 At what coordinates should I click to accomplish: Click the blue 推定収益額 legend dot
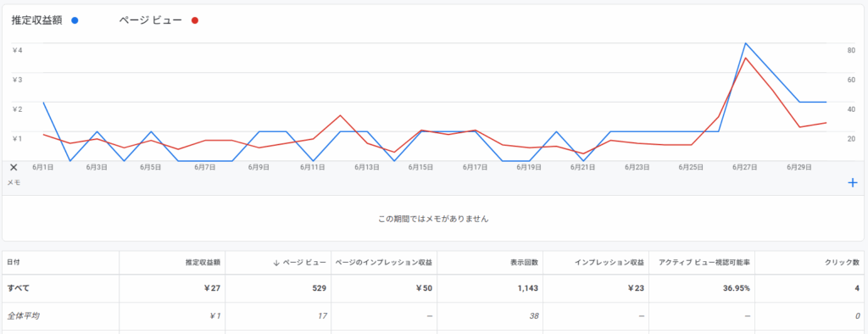pos(75,20)
